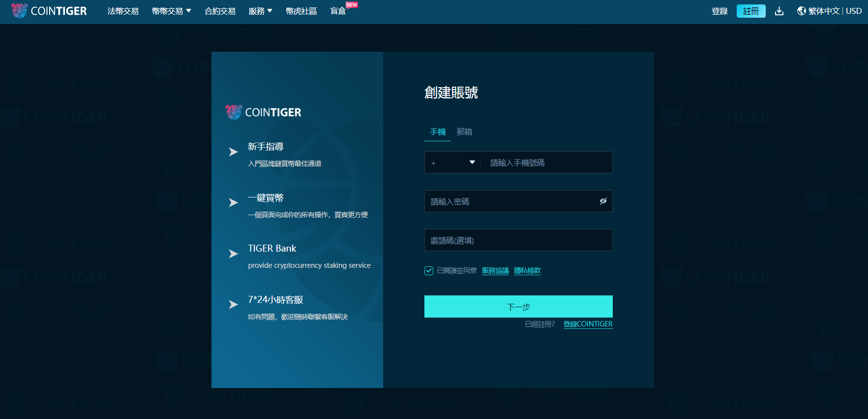Screen dimensions: 868x419
Task: Click the 下一步 button
Action: [x=518, y=306]
